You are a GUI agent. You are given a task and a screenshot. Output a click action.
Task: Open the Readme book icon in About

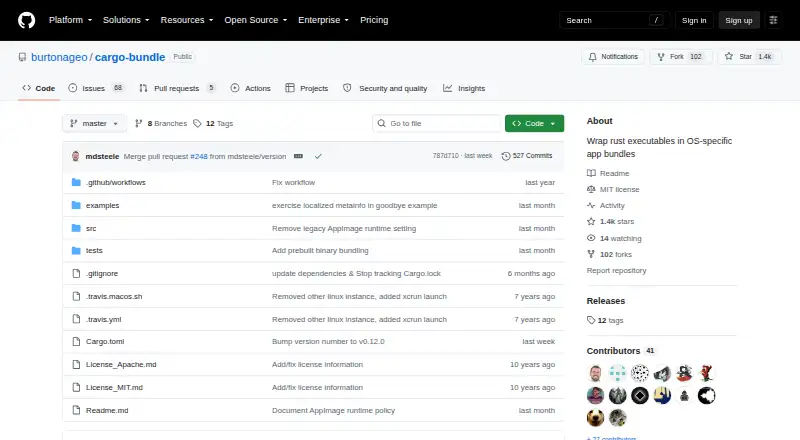(591, 173)
